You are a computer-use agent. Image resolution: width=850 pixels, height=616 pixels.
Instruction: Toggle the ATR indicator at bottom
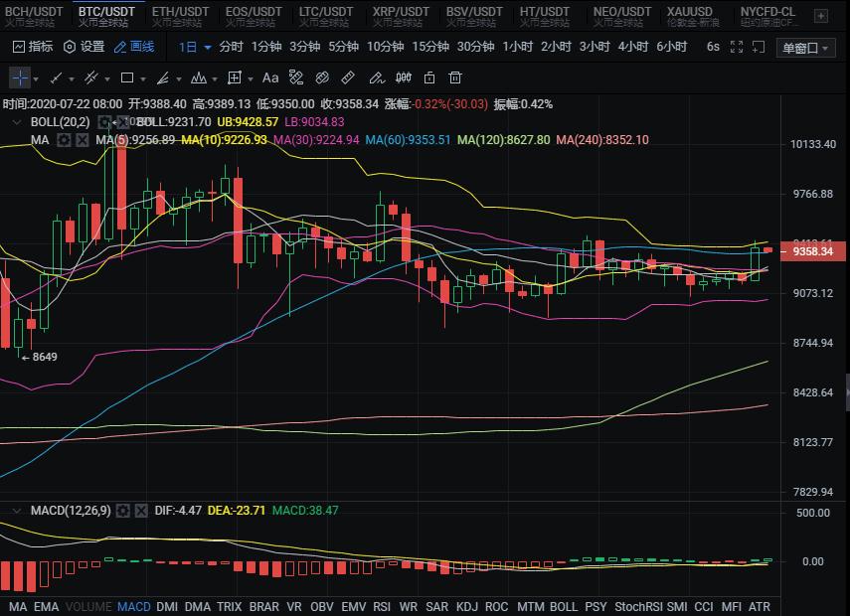(x=759, y=607)
